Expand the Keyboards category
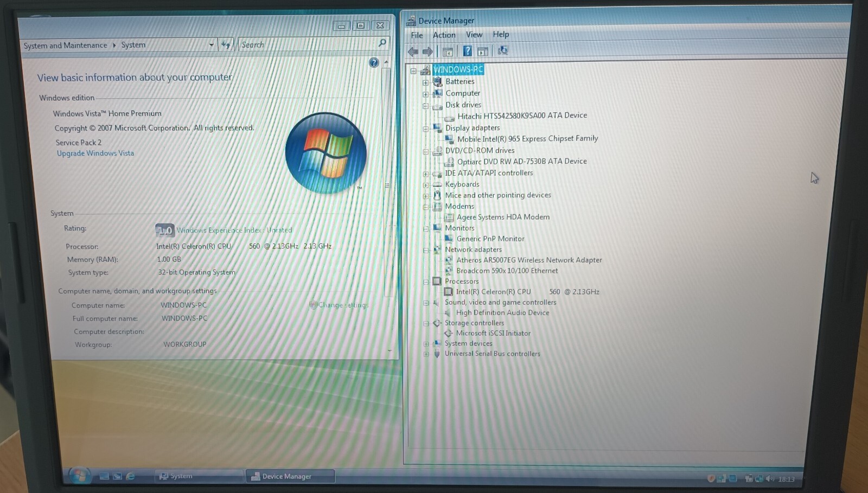The width and height of the screenshot is (868, 493). (x=426, y=185)
